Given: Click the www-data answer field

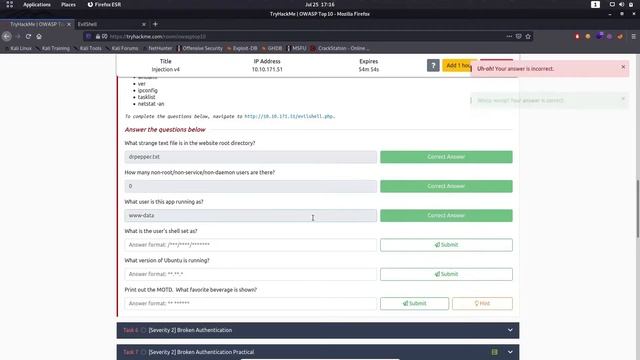Looking at the screenshot, I should 251,216.
